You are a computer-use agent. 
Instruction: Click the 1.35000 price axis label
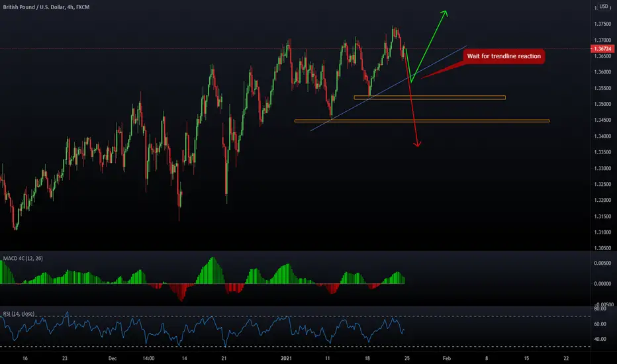point(602,105)
